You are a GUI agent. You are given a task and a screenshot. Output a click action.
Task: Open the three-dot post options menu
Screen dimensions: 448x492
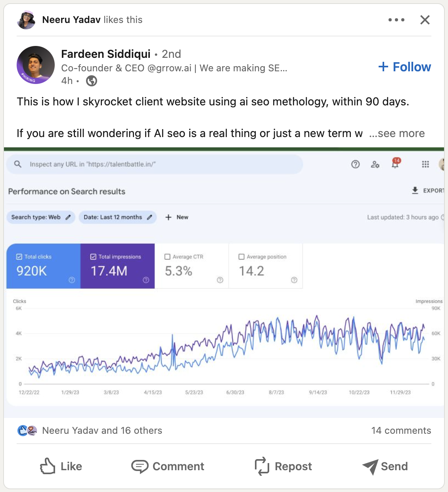click(396, 20)
